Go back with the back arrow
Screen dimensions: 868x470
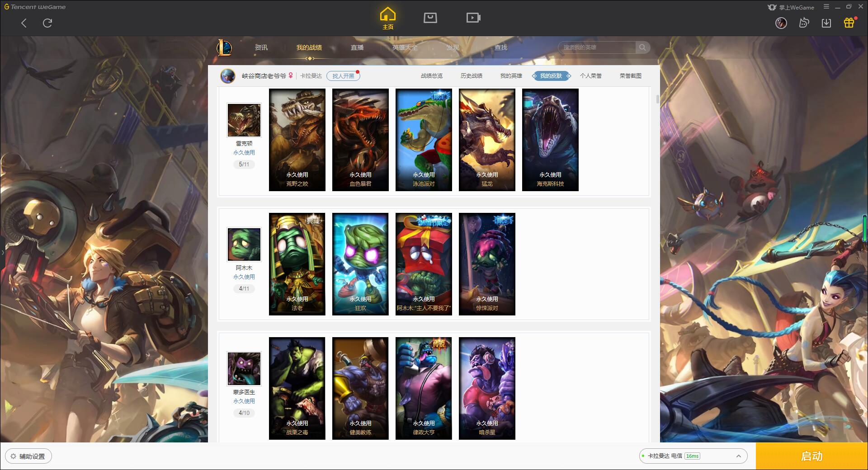coord(24,23)
